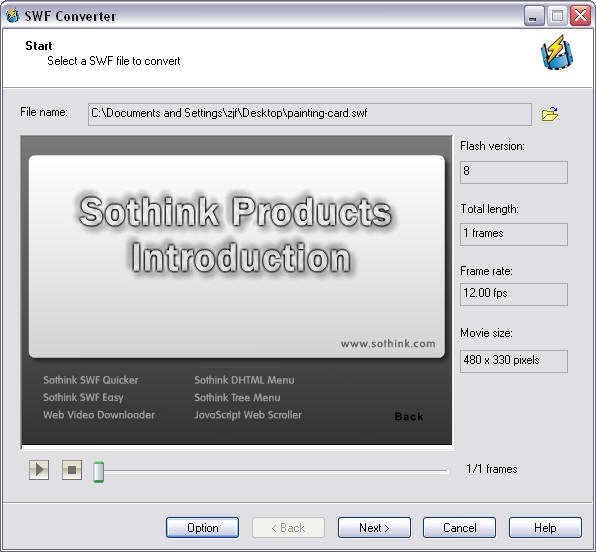Viewport: 596px width, 552px height.
Task: Click the Frame rate field
Action: [x=514, y=294]
